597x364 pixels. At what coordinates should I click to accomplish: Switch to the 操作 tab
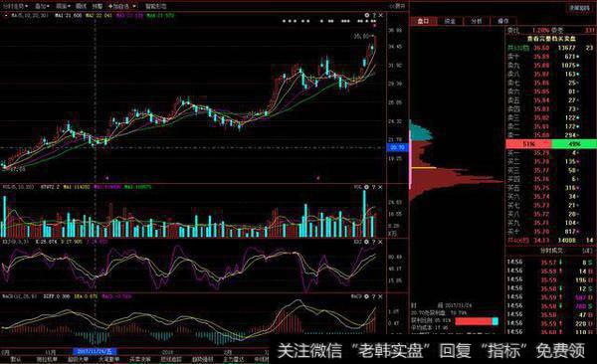coord(502,21)
